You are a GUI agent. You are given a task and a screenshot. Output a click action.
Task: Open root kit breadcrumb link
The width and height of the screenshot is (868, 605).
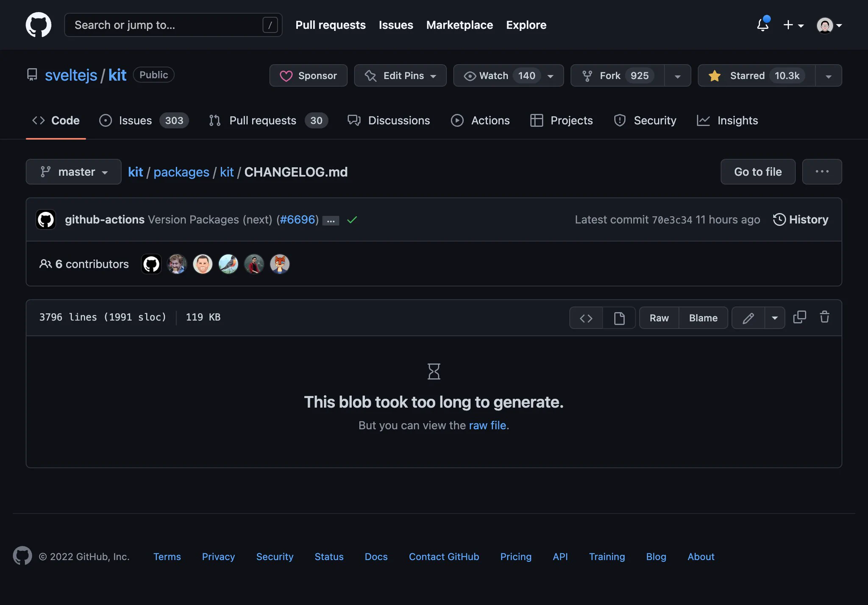coord(136,172)
